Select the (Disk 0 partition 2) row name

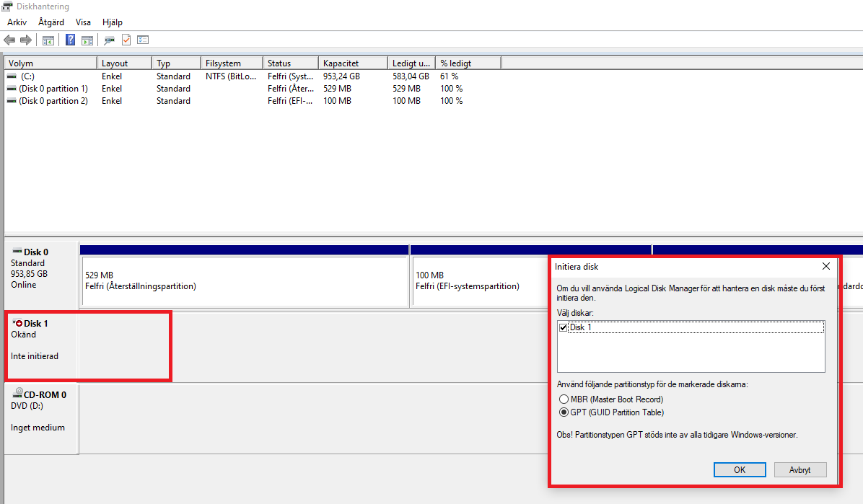53,101
